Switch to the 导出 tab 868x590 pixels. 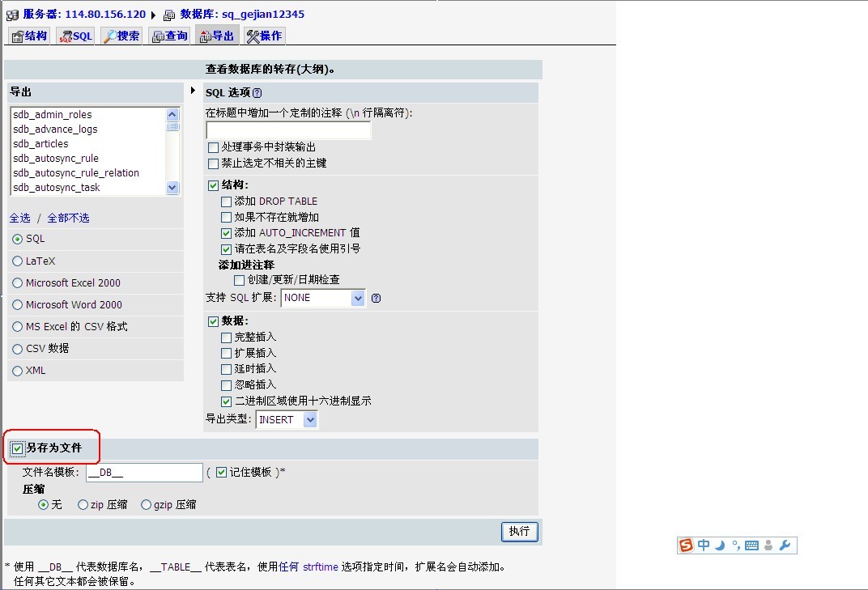point(217,36)
